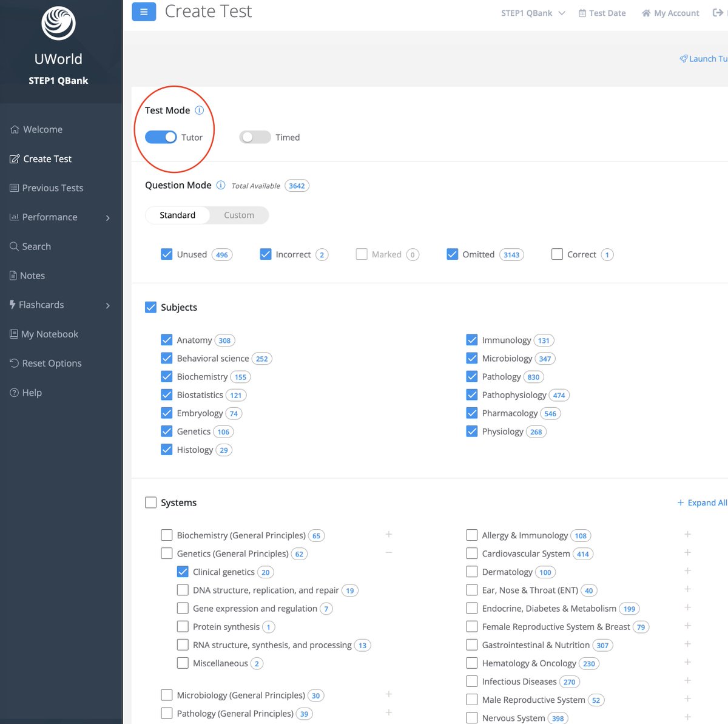Screen dimensions: 728x724
Task: Expand the Flashcards submenu chevron
Action: point(108,305)
